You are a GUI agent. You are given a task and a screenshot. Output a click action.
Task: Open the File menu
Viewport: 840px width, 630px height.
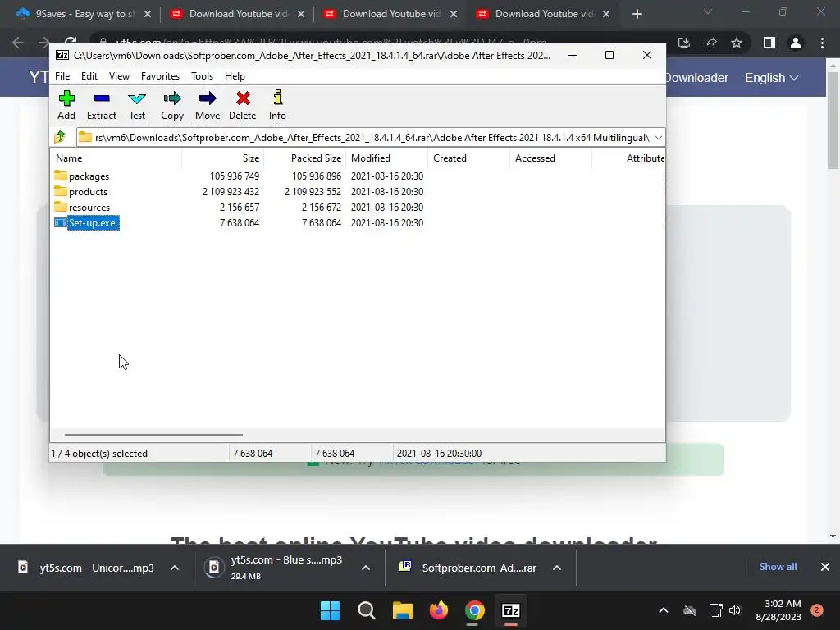point(62,76)
